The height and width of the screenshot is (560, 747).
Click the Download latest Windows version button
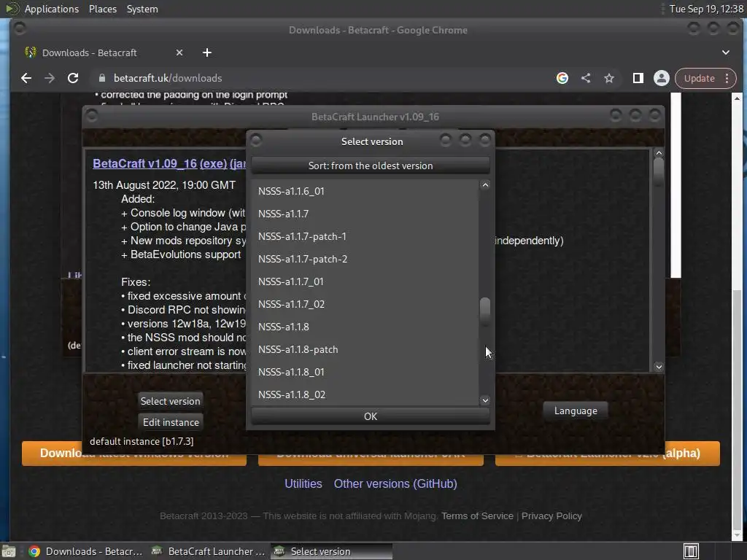(134, 455)
